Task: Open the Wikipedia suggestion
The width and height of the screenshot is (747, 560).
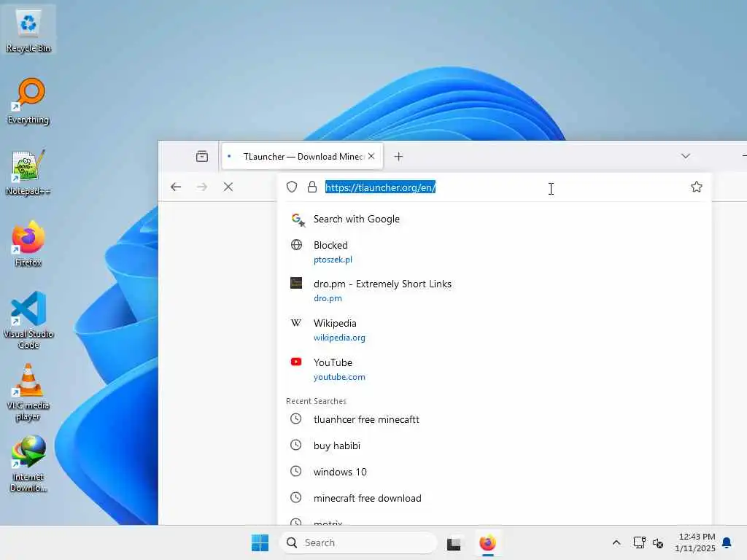Action: (494, 330)
